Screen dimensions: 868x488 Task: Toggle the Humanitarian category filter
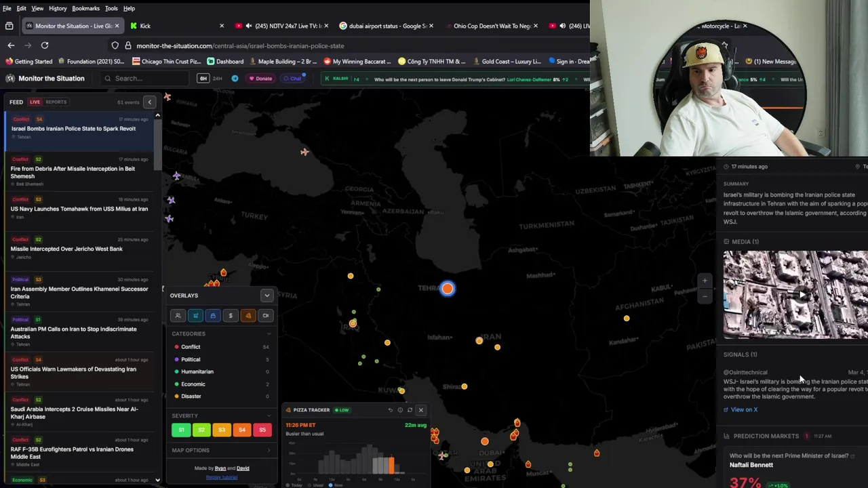[222, 371]
